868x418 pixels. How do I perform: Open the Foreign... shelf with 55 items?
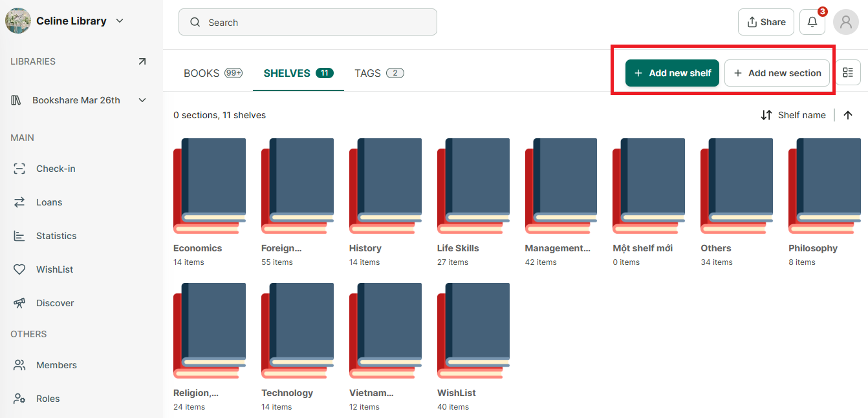click(298, 186)
